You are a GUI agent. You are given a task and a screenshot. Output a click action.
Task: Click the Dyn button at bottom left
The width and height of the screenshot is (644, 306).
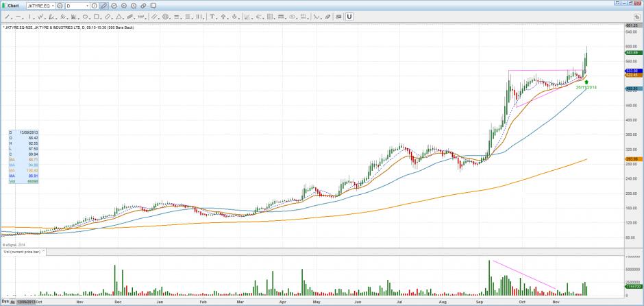5,301
